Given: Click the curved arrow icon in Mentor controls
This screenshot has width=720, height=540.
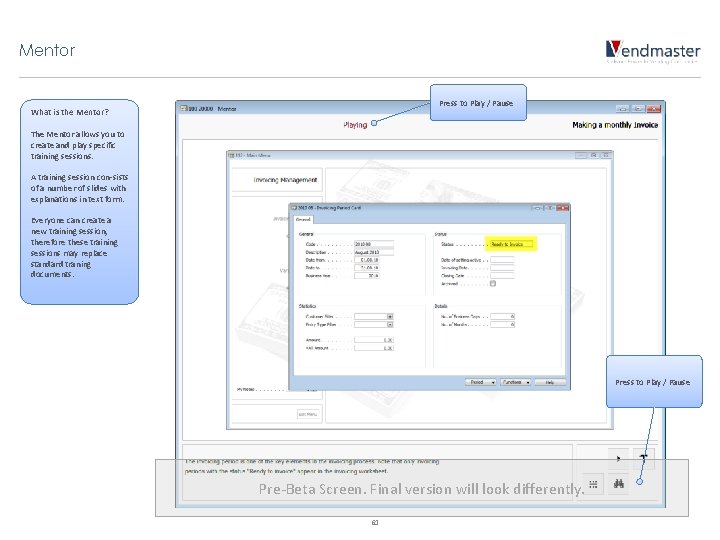Looking at the screenshot, I should pyautogui.click(x=644, y=458).
